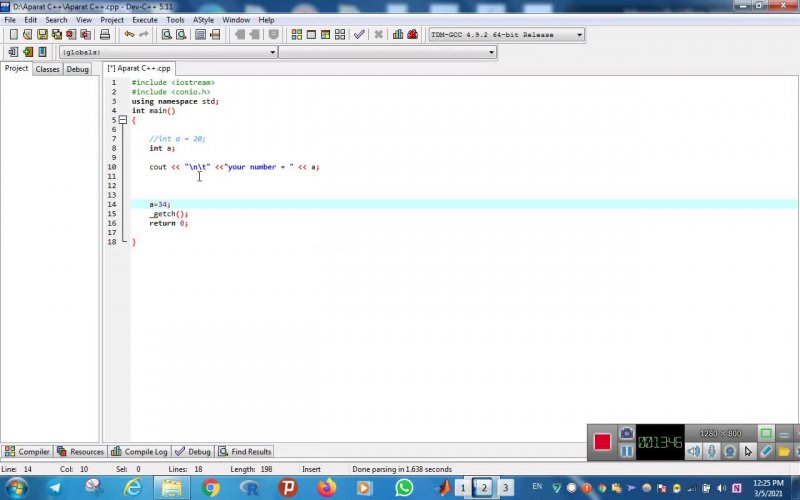Click the Windows Start button
The height and width of the screenshot is (500, 800).
point(16,488)
